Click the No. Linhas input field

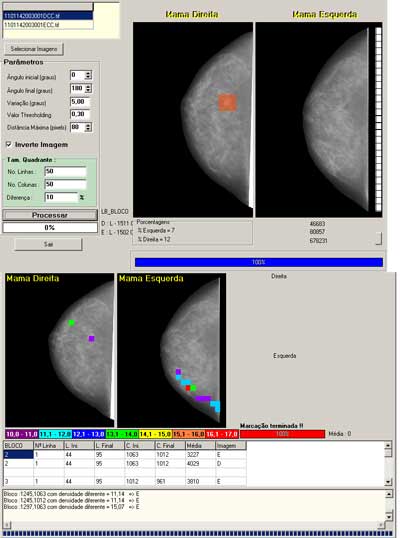tap(65, 171)
